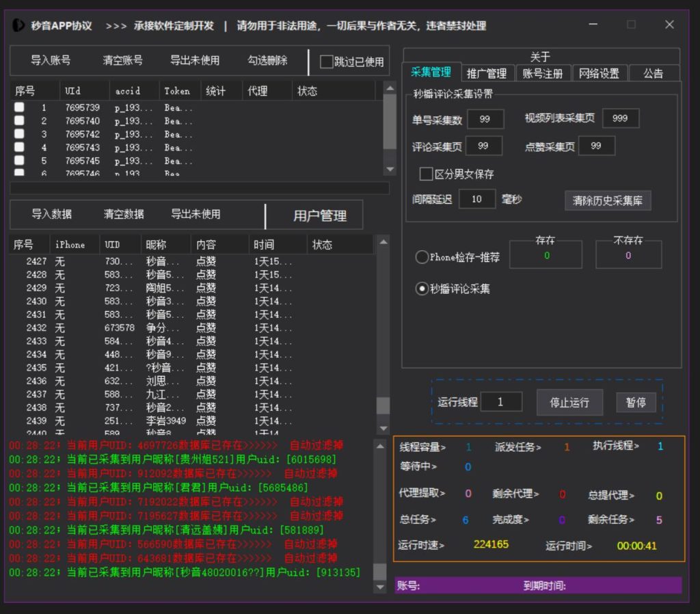This screenshot has height=614, width=700.
Task: Open the 公告 tab
Action: click(653, 73)
